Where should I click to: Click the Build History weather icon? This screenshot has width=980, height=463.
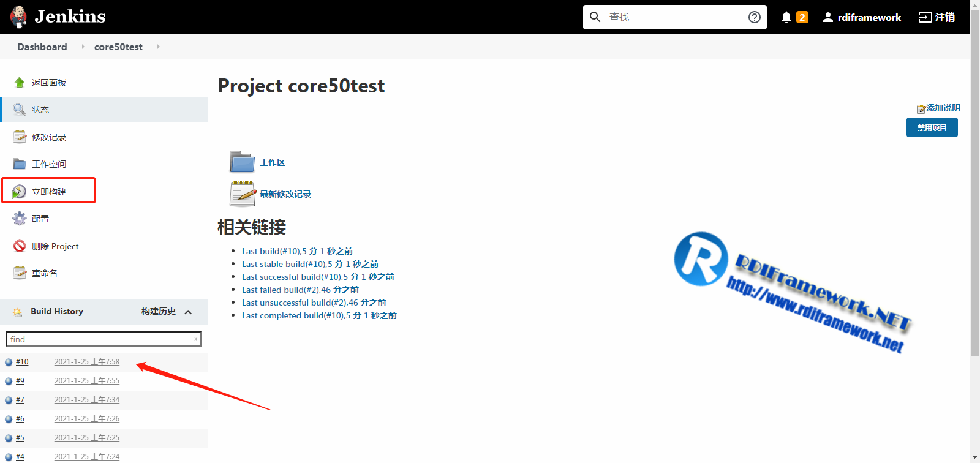(18, 312)
